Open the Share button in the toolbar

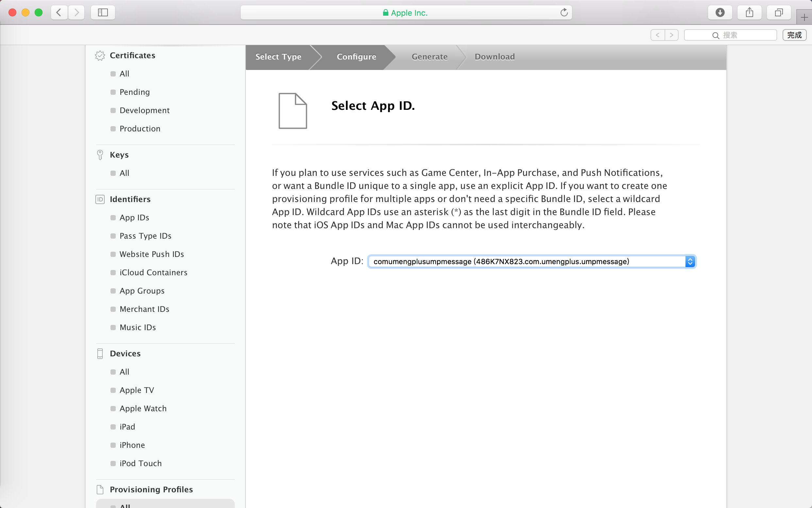click(750, 13)
